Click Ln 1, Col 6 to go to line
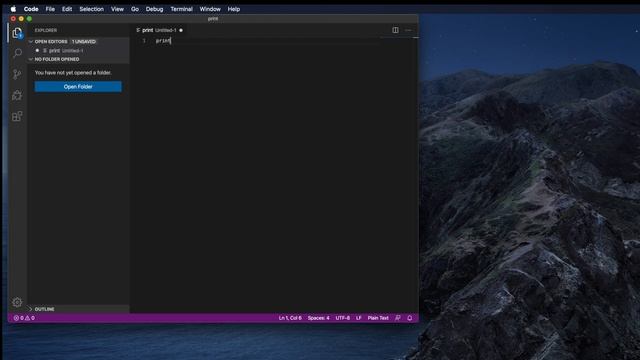Viewport: 640px width, 360px height. 290,318
